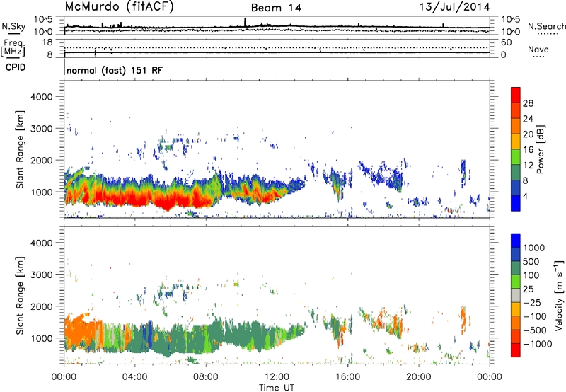Click the '4' tick on the power colorbar

[526, 196]
